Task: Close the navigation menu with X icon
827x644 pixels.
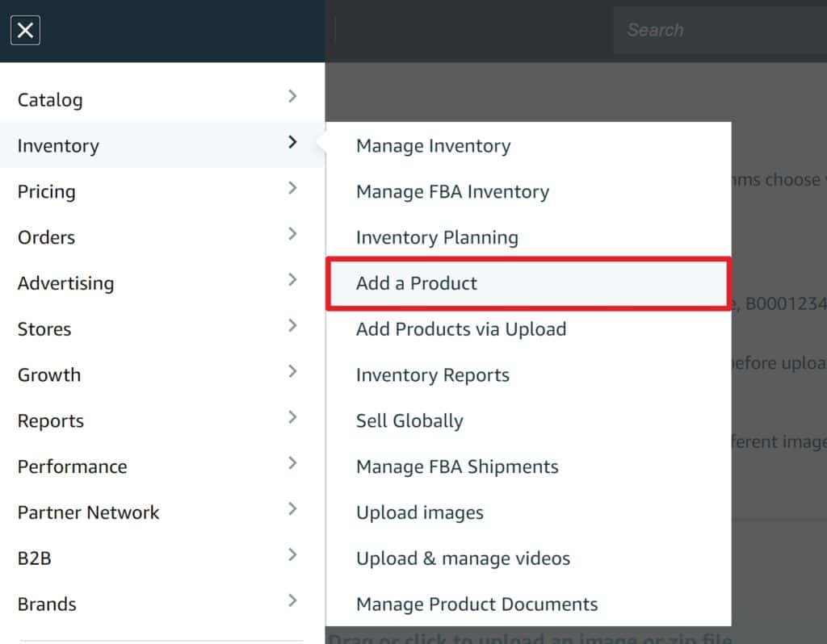Action: 25,31
